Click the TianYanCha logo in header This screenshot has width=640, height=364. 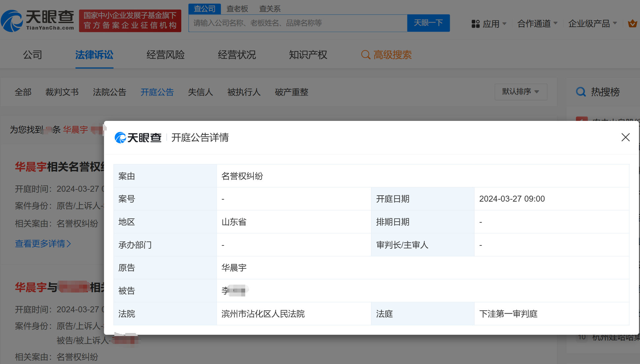(38, 20)
